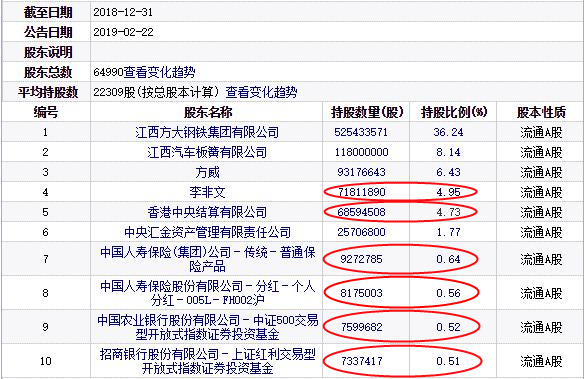Click row number 6 cell
Screen dimensions: 585x379
tap(46, 232)
